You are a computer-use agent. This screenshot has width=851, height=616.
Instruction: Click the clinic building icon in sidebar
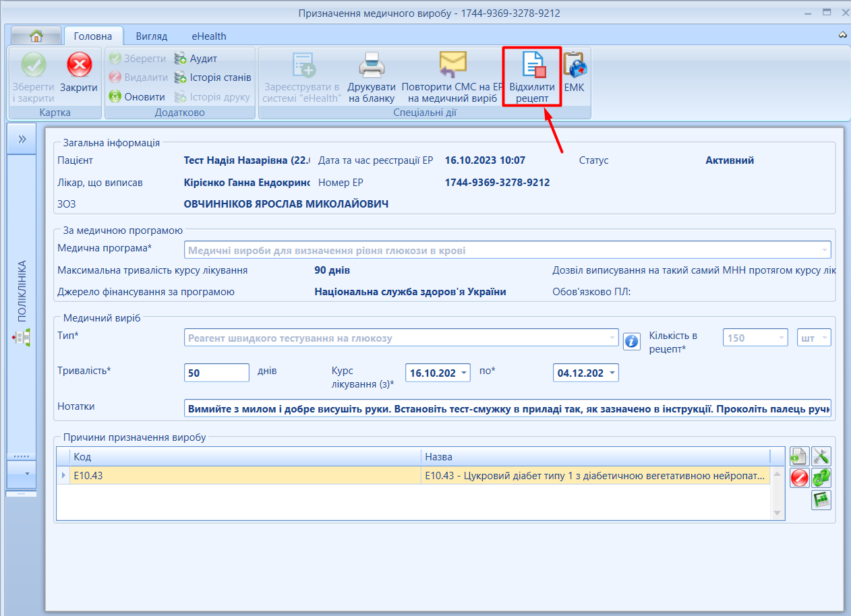(22, 336)
